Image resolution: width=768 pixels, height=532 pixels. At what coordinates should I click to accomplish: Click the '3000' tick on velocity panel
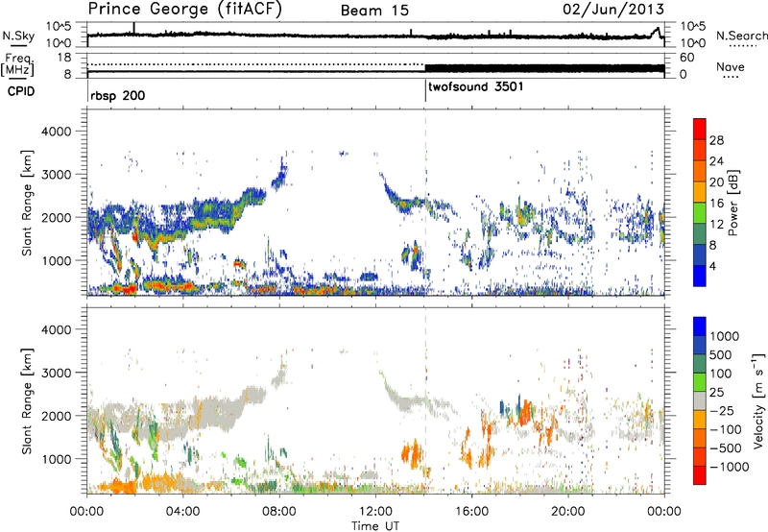tap(56, 373)
